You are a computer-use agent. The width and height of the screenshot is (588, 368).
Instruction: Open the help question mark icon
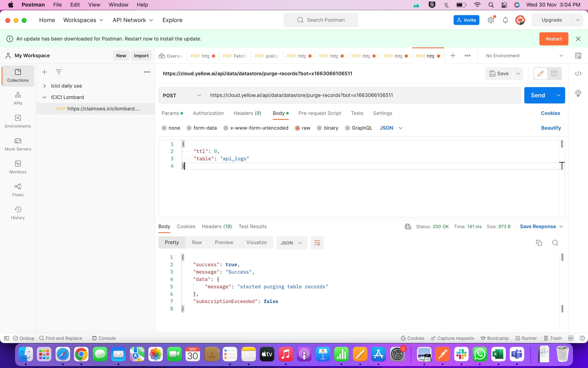(582, 338)
